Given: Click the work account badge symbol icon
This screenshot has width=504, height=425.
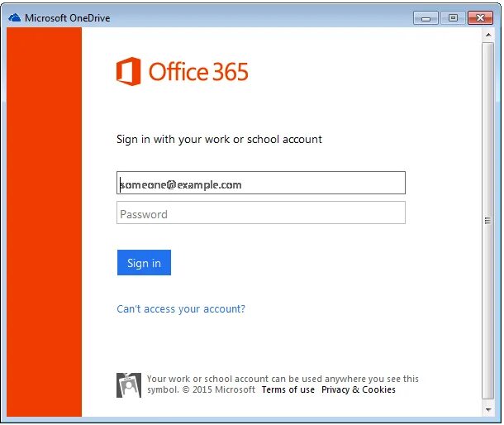Looking at the screenshot, I should click(129, 385).
